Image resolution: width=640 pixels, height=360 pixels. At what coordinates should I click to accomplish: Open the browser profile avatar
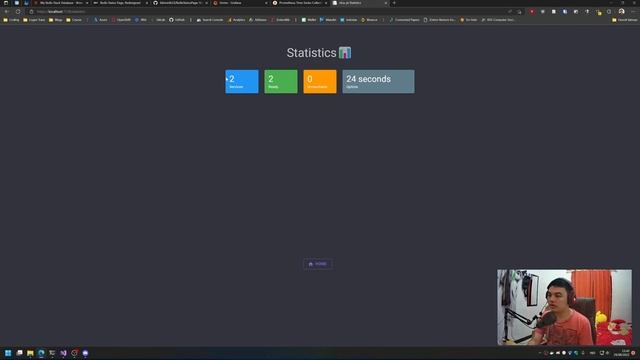621,11
